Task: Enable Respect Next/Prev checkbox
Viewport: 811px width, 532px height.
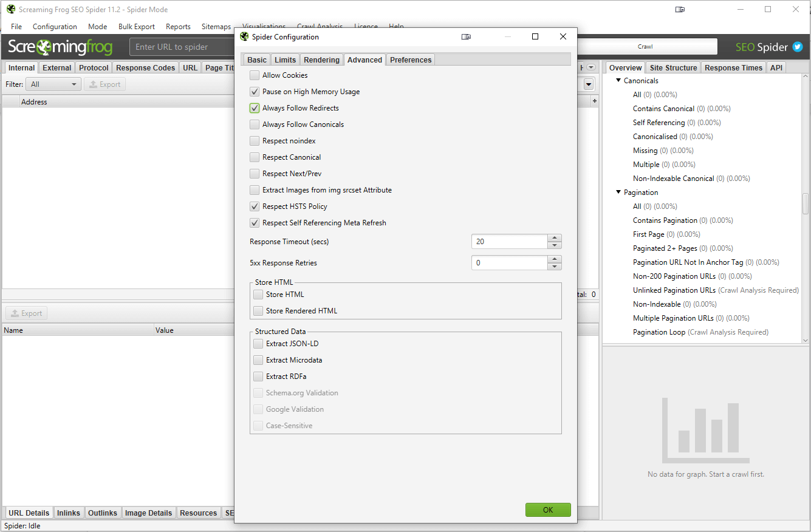Action: [255, 174]
